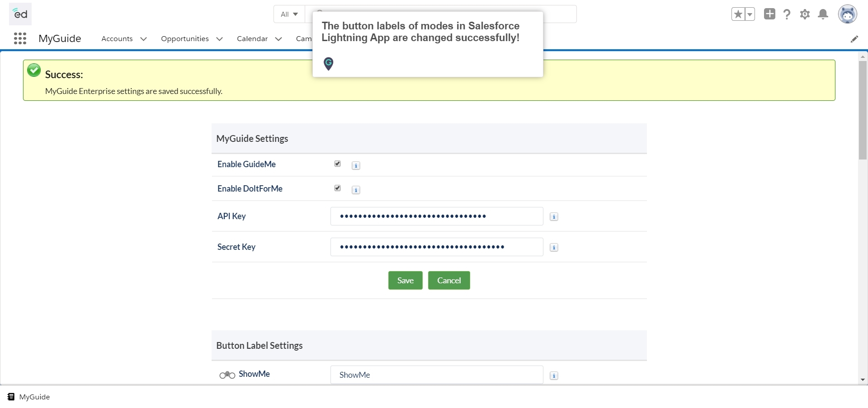Toggle the Enable GuideMe checkbox
The height and width of the screenshot is (408, 868).
[x=337, y=164]
